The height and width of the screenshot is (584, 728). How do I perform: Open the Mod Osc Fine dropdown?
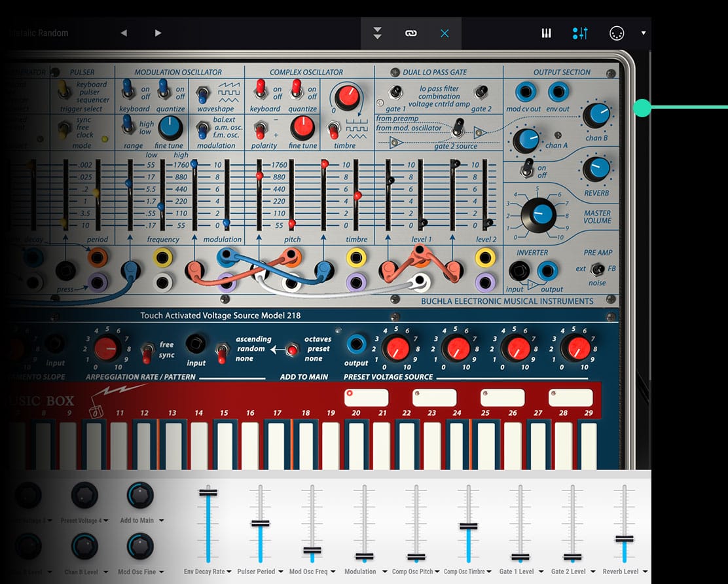(x=162, y=572)
